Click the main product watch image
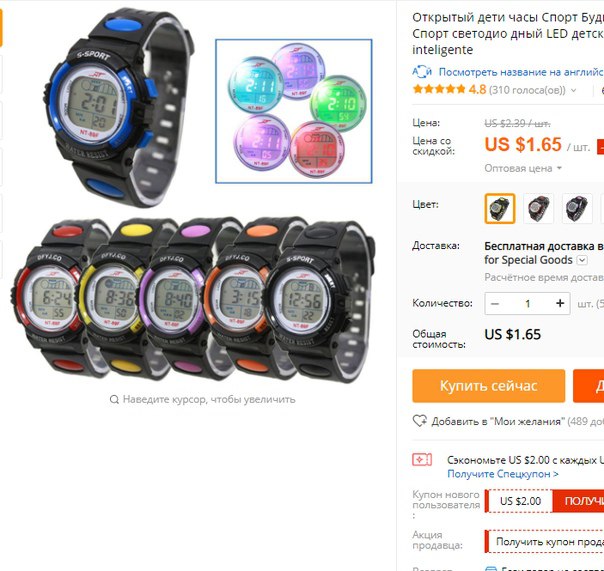 pos(193,196)
